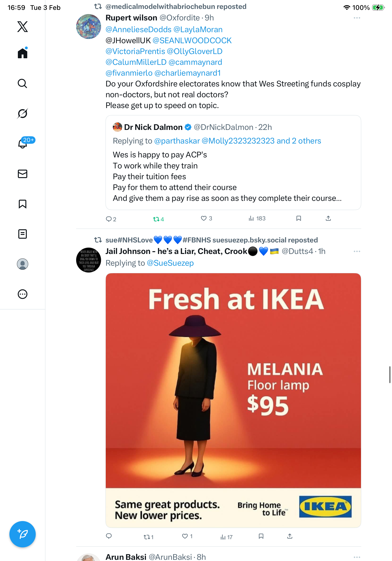
Task: Click the feed scrollbar handle
Action: [390, 374]
